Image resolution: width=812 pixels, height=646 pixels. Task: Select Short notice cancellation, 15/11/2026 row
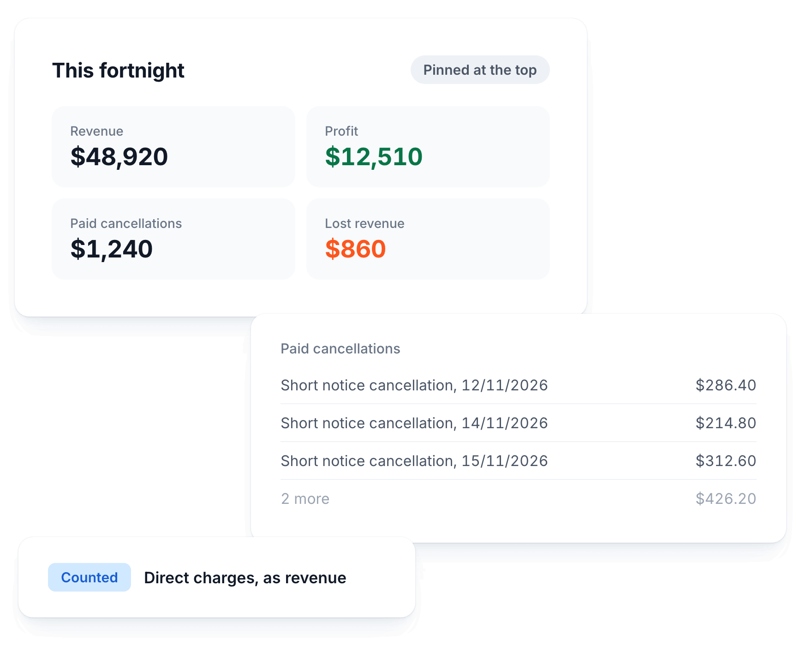[519, 461]
